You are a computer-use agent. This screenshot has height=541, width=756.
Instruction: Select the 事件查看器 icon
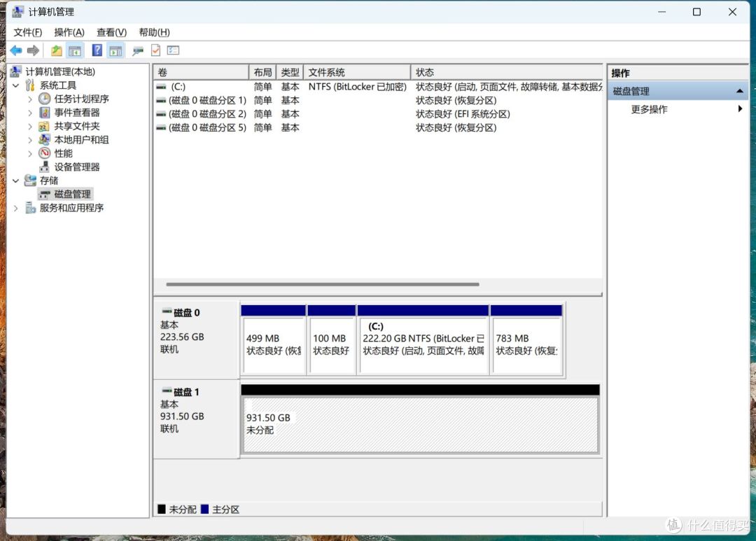tap(44, 113)
